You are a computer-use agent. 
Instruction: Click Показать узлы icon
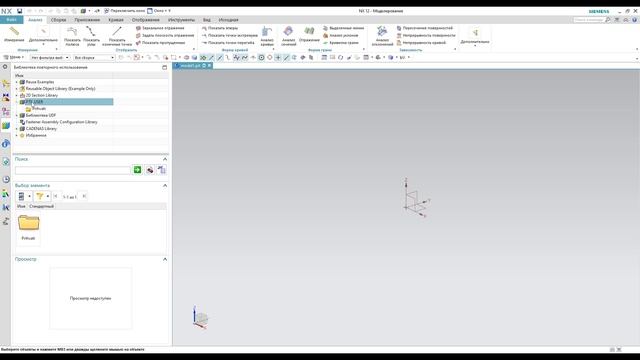[91, 36]
